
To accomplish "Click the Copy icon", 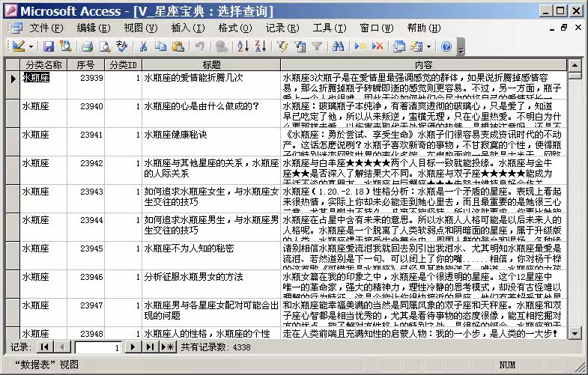I will 161,46.
